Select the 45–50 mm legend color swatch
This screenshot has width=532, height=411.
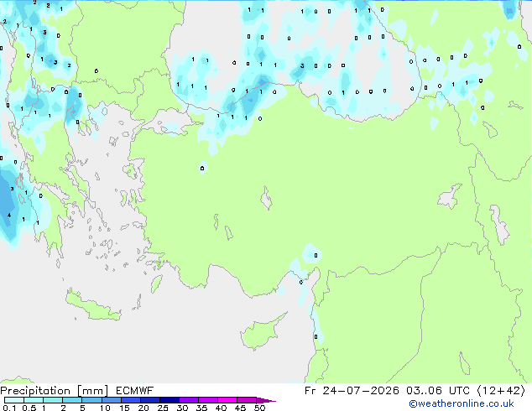[x=247, y=400]
